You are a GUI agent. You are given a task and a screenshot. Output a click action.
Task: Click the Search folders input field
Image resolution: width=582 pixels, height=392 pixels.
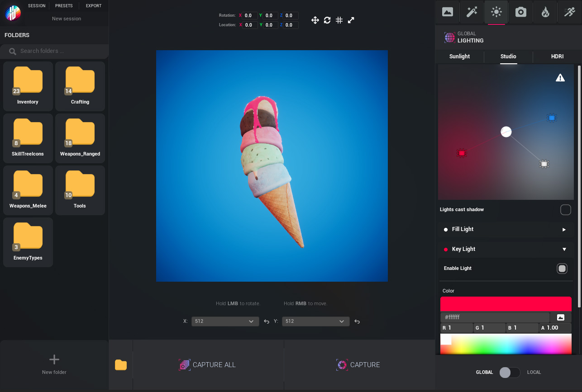pyautogui.click(x=54, y=51)
